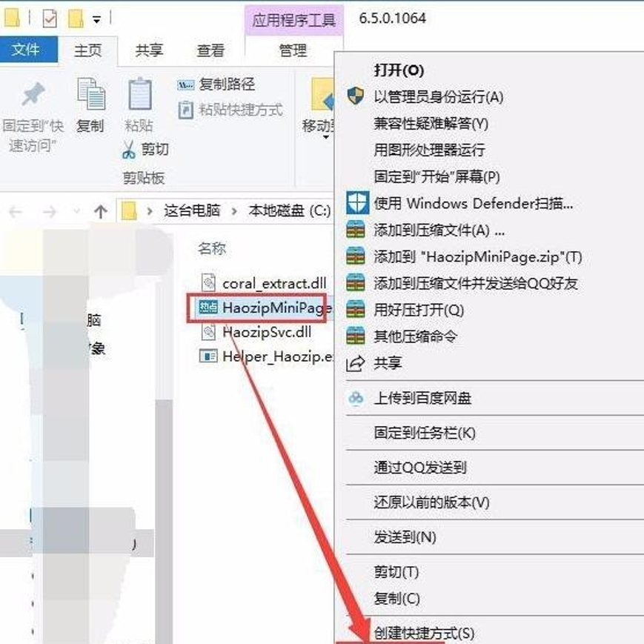
Task: Select the coral_extract.dll file
Action: point(273,283)
